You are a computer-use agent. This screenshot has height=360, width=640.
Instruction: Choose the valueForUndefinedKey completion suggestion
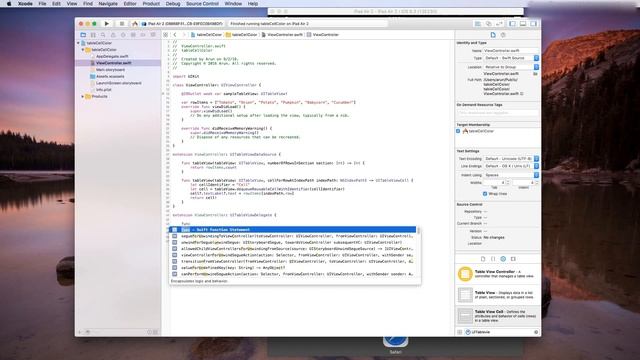tap(293, 268)
